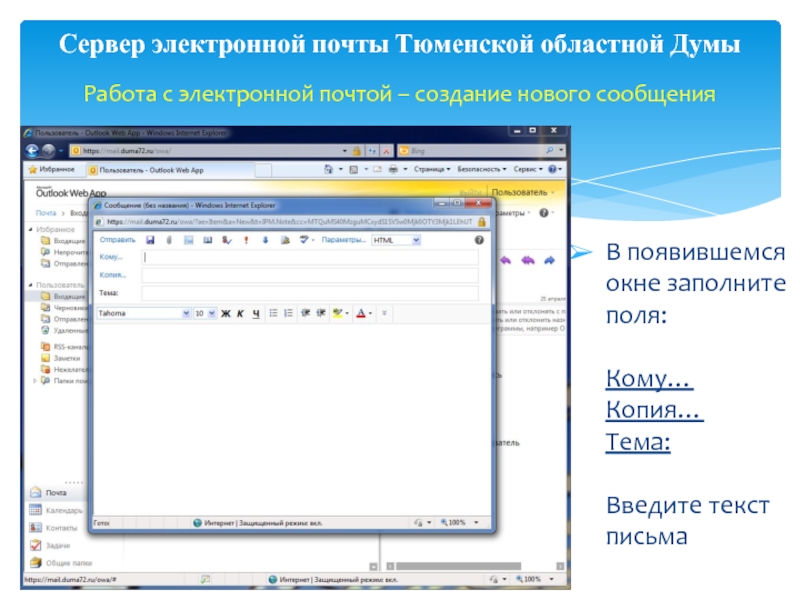Click the message body text area
The width and height of the screenshot is (800, 600).
click(292, 418)
